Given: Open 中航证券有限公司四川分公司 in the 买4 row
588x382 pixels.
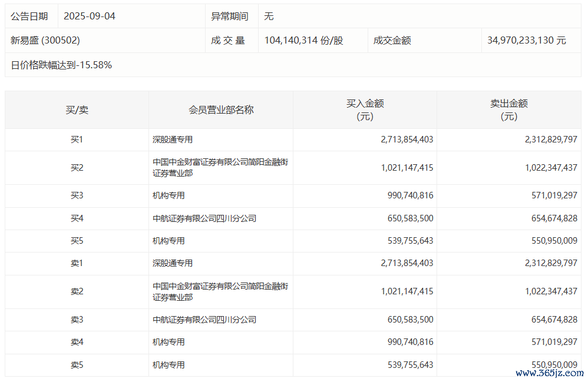Looking at the screenshot, I should 204,218.
